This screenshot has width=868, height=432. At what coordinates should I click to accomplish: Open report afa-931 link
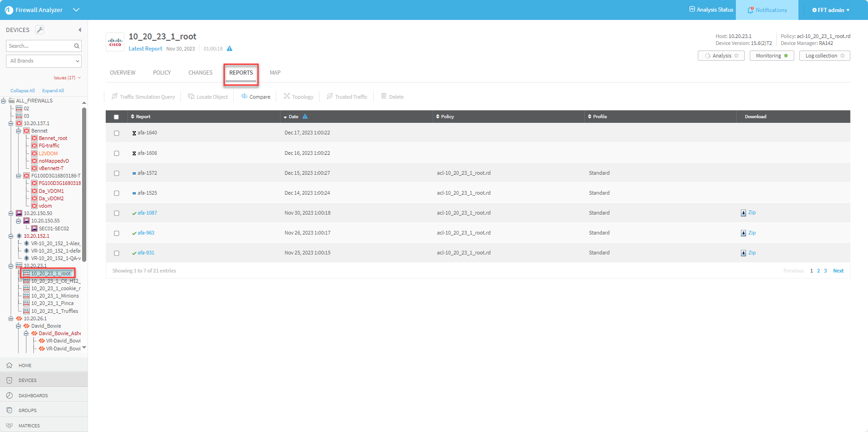pos(146,253)
